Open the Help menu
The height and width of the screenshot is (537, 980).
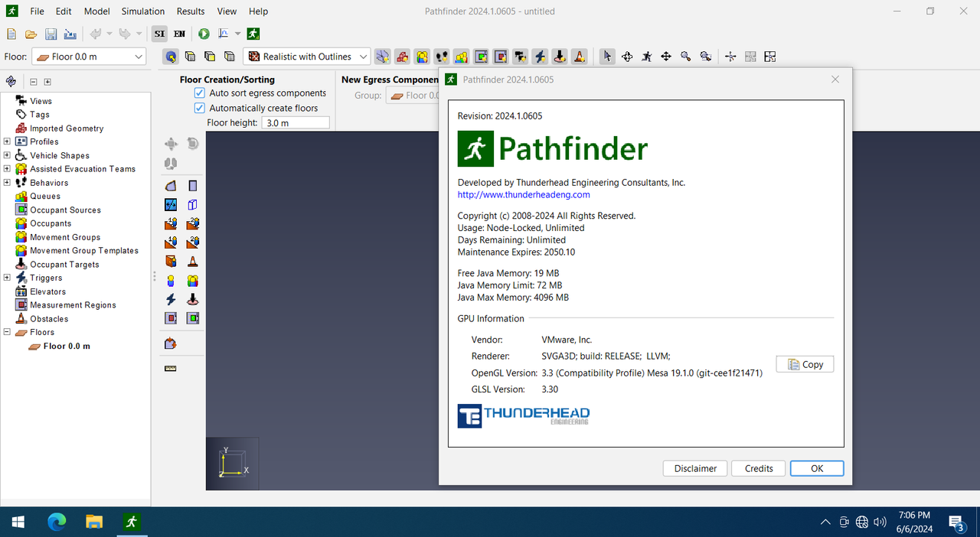coord(259,11)
